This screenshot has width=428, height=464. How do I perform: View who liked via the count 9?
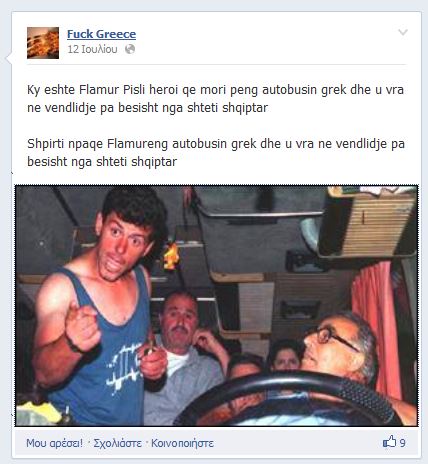(402, 443)
